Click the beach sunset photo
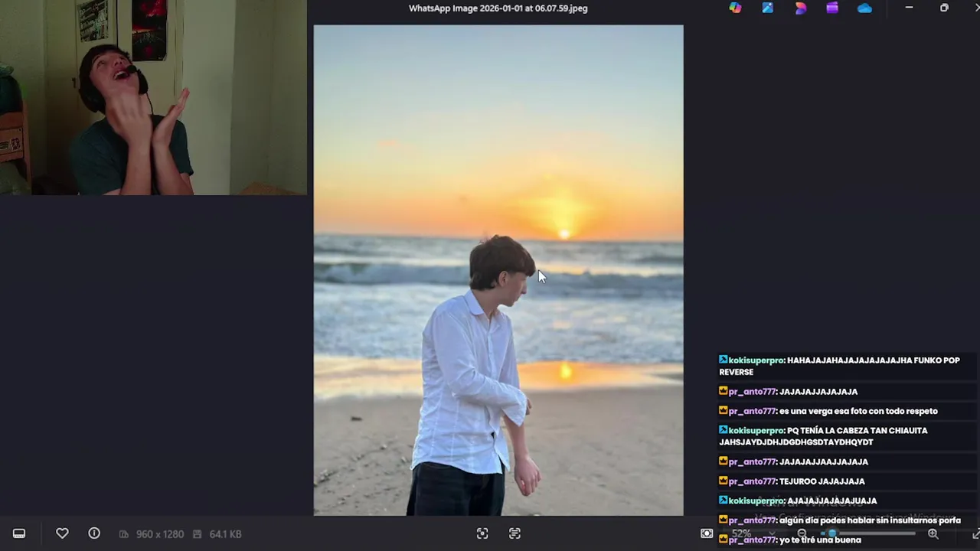Image resolution: width=980 pixels, height=551 pixels. click(498, 270)
